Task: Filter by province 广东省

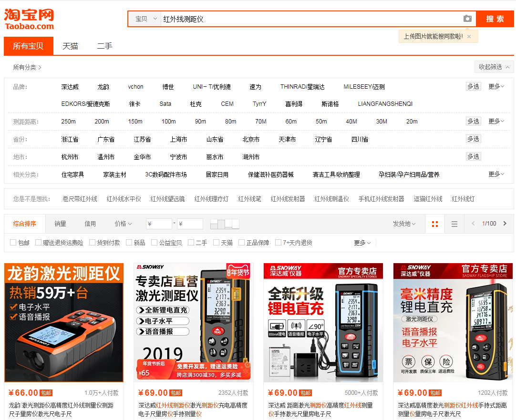Action: pyautogui.click(x=106, y=139)
